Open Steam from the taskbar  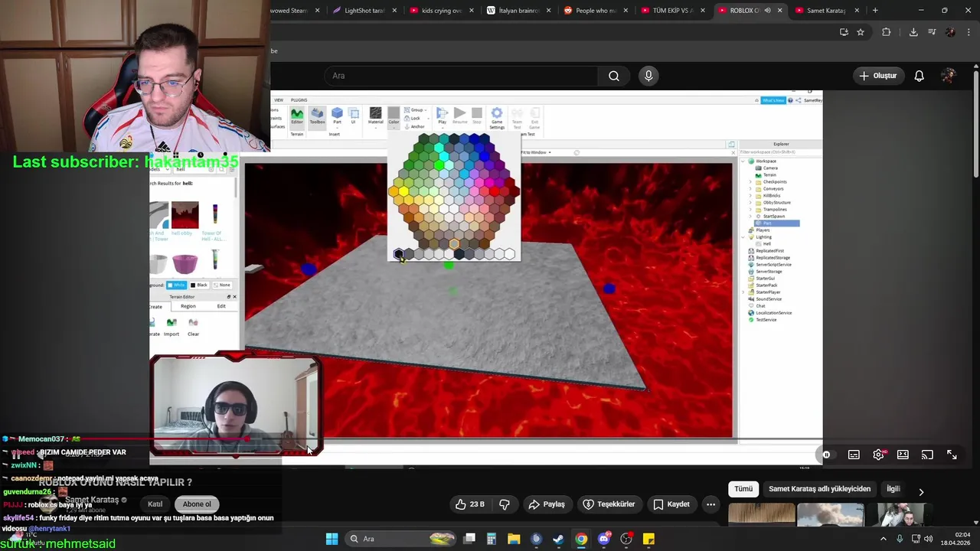click(x=558, y=539)
